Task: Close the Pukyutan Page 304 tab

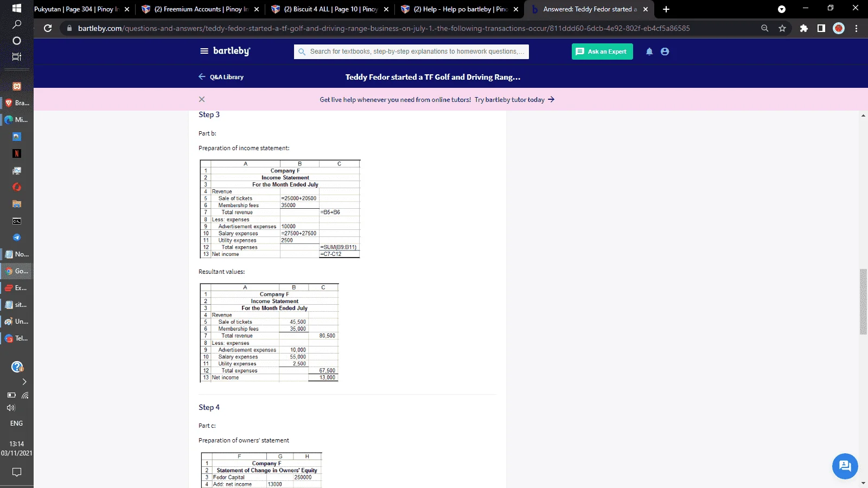Action: (x=127, y=9)
